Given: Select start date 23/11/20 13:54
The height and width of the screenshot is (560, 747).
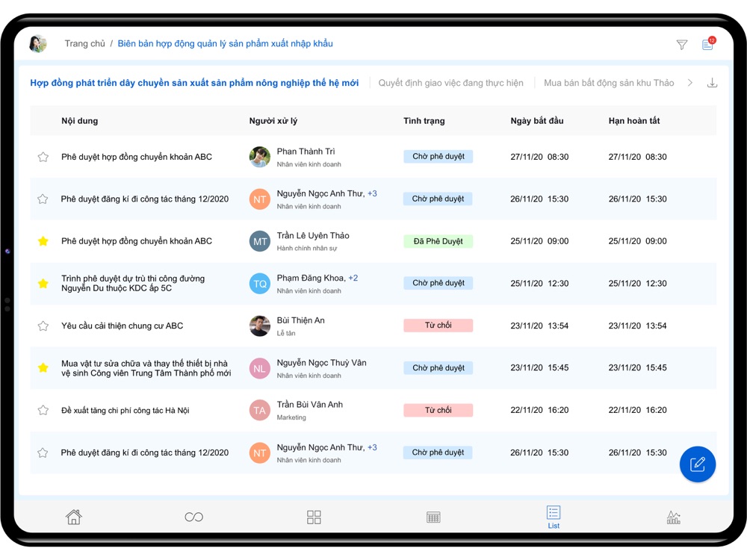Looking at the screenshot, I should [x=539, y=326].
